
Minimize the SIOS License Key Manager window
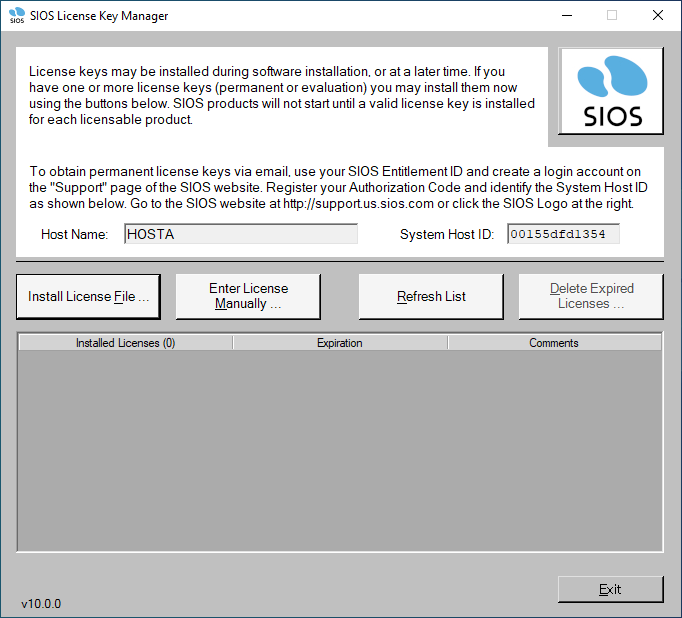pos(567,16)
